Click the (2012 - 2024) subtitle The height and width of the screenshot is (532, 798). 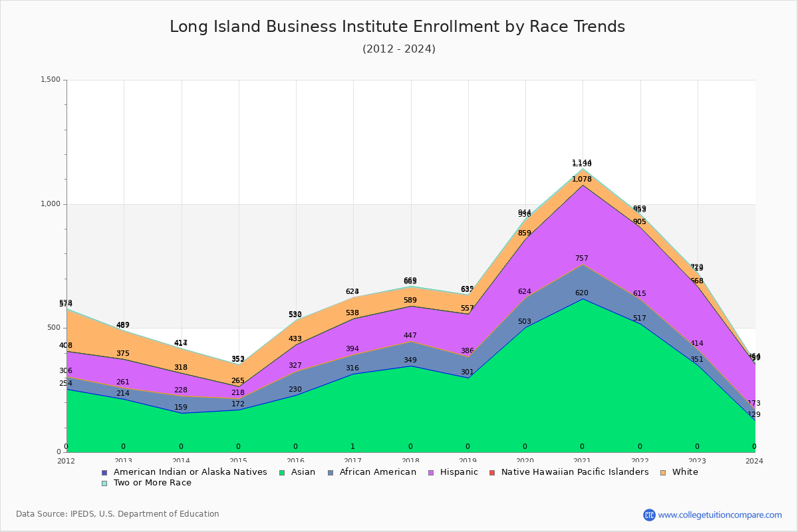pyautogui.click(x=399, y=49)
